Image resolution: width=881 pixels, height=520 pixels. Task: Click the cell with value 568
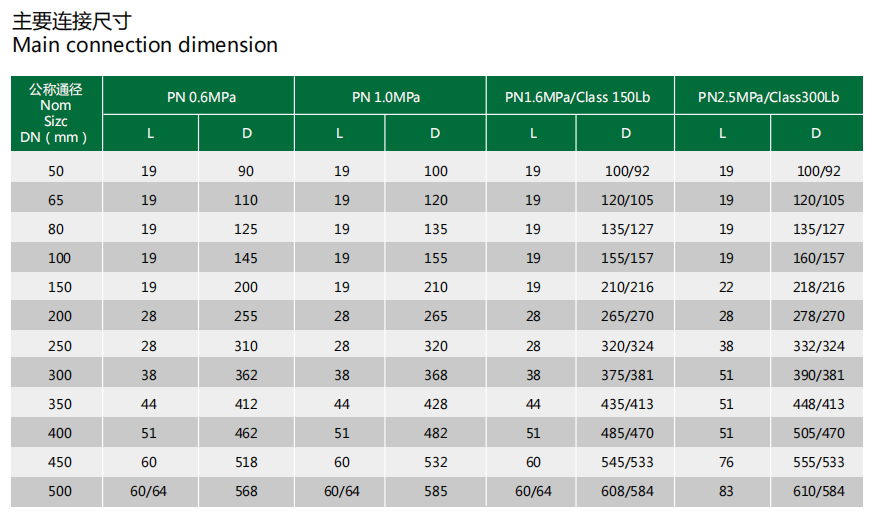(246, 491)
